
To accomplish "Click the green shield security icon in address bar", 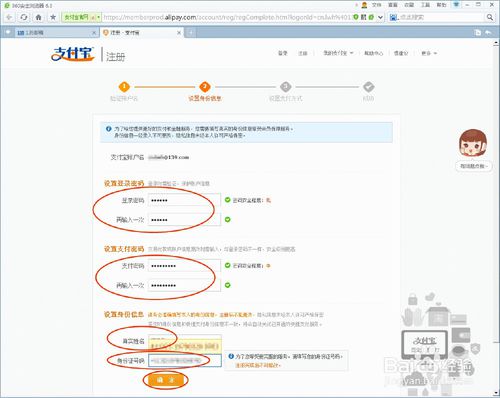I will coord(356,17).
